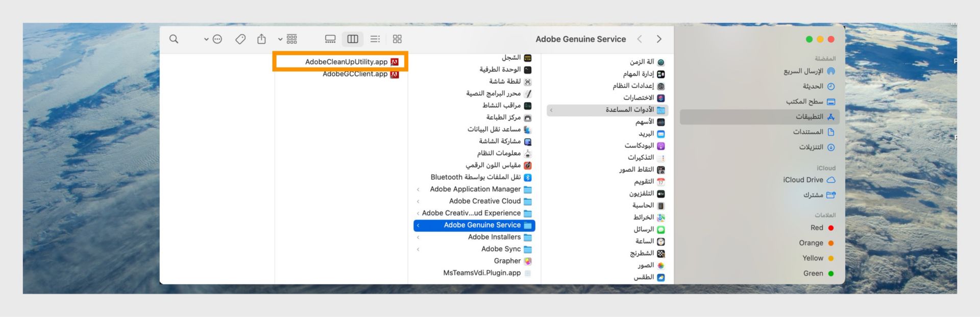Select الخرائط Maps icon

[661, 217]
